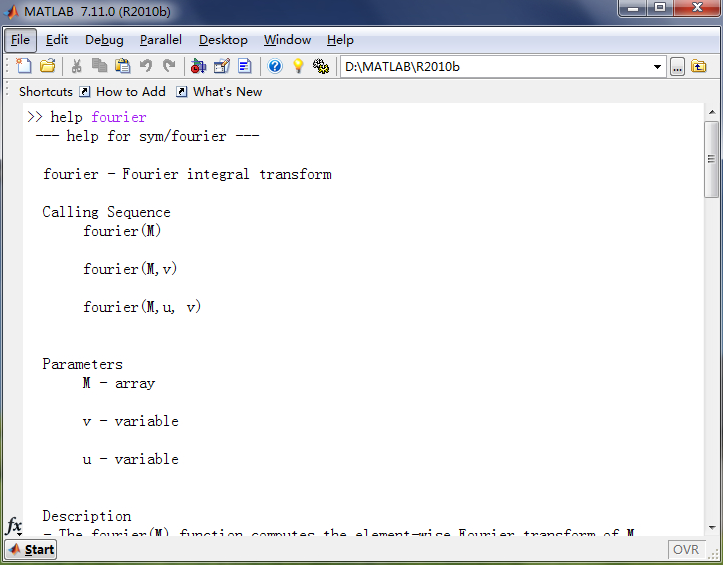This screenshot has width=723, height=565.
Task: Open the Help menu
Action: (x=340, y=40)
